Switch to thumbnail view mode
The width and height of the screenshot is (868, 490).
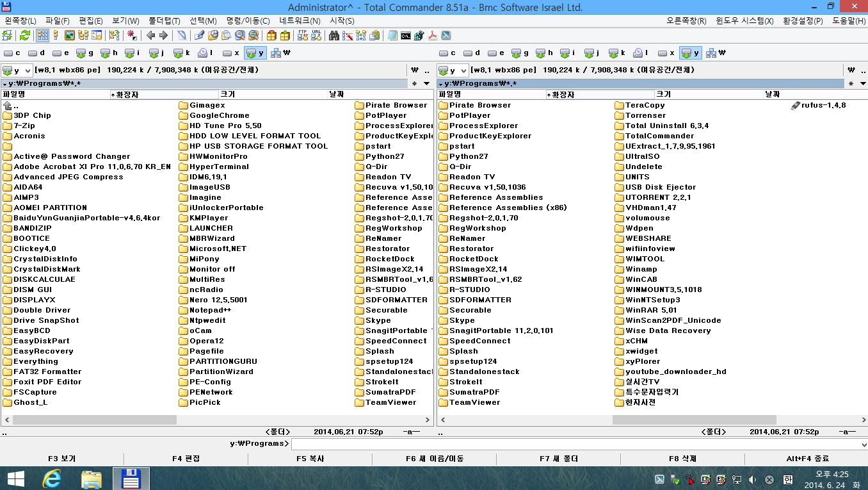70,35
